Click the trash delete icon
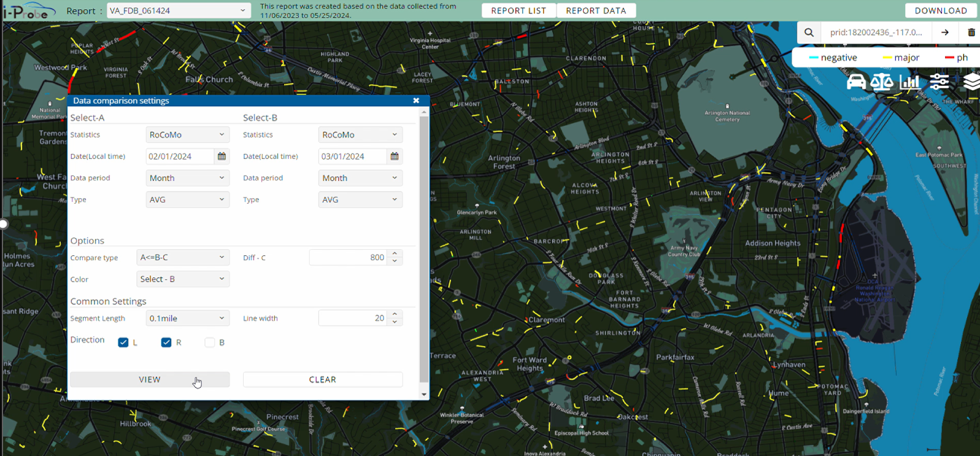 coord(971,33)
